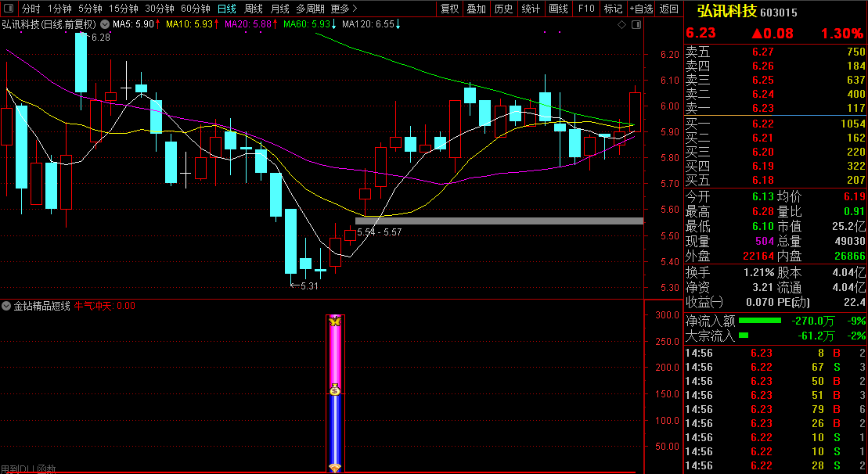This screenshot has height=474, width=868.
Task: Toggle 复权 price adjustment
Action: 449,9
